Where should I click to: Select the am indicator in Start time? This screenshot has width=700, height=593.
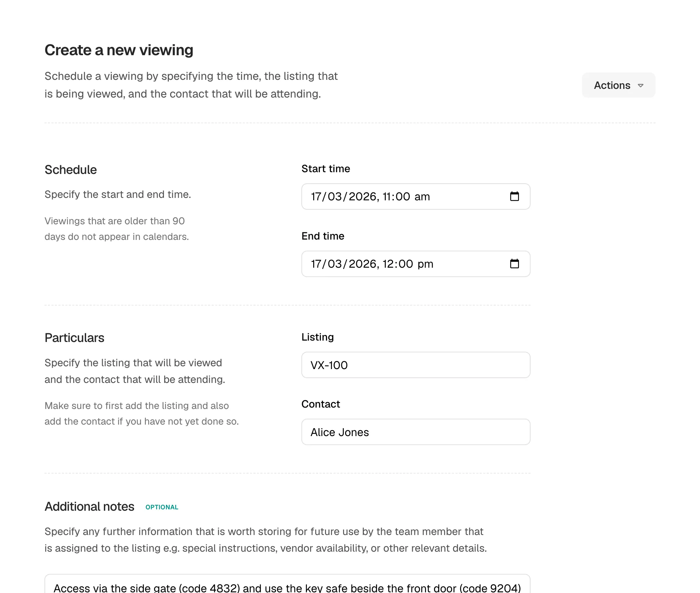(420, 197)
